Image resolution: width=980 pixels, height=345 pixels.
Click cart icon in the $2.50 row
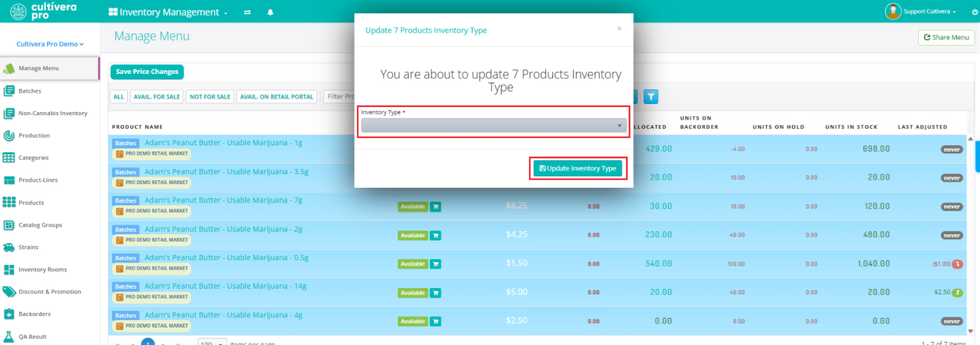click(435, 321)
